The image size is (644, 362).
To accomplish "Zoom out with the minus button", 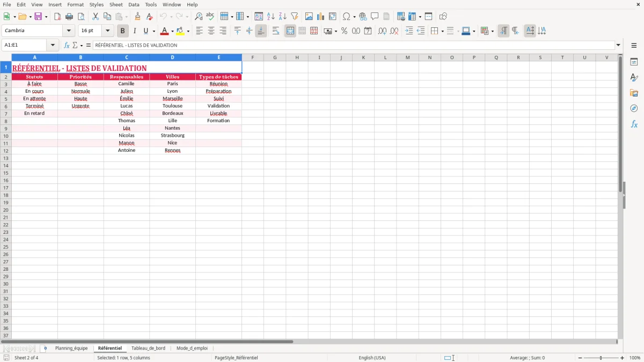I will click(x=580, y=358).
